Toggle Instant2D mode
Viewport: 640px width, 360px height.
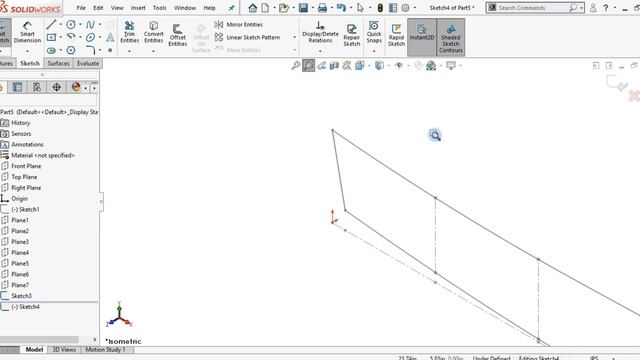(x=422, y=37)
